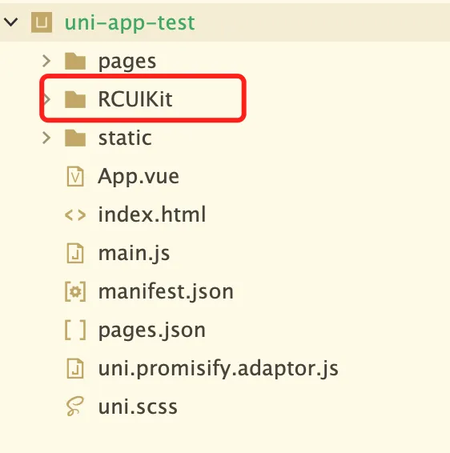The image size is (450, 453).
Task: Click the Sass icon for uni.scss
Action: (75, 406)
